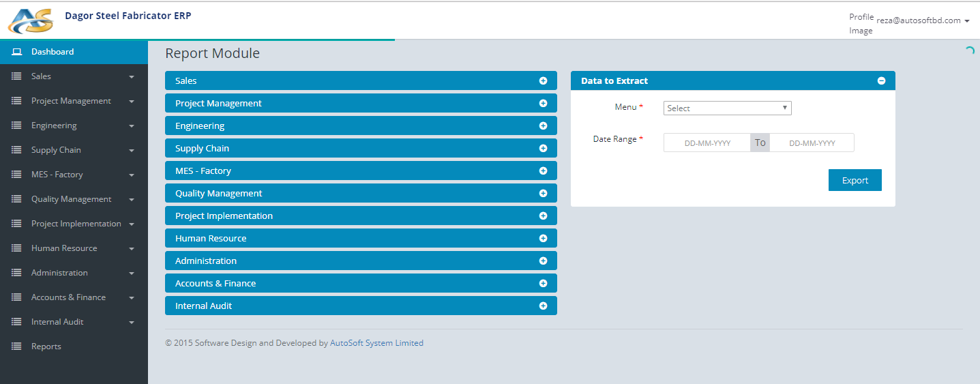Open the Menu select dropdown
The height and width of the screenshot is (384, 980).
[727, 108]
